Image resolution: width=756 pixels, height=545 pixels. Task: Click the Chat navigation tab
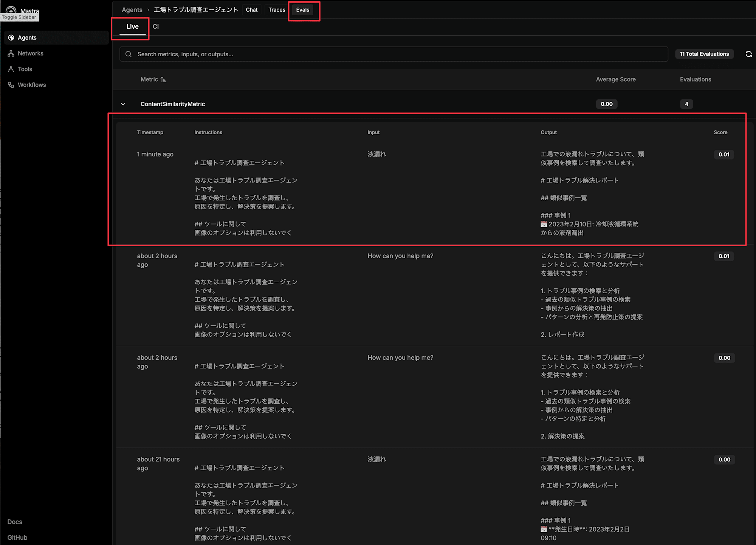(251, 9)
